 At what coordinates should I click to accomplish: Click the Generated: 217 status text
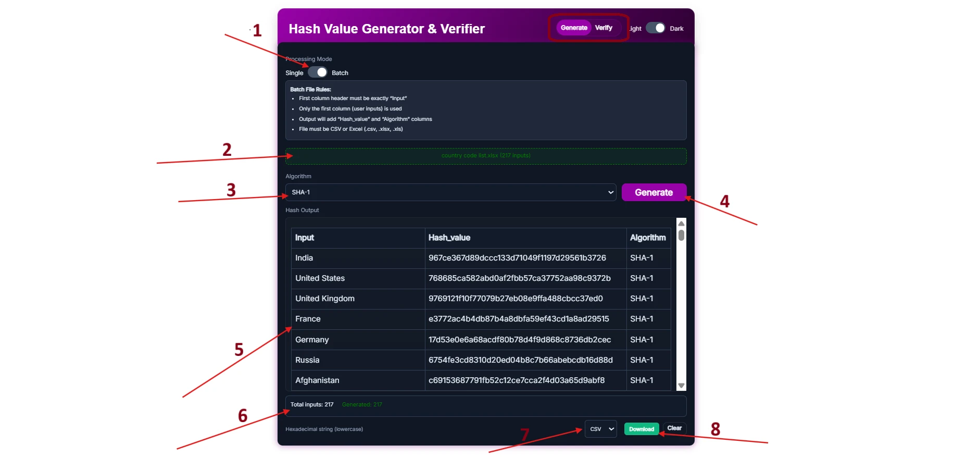(362, 404)
